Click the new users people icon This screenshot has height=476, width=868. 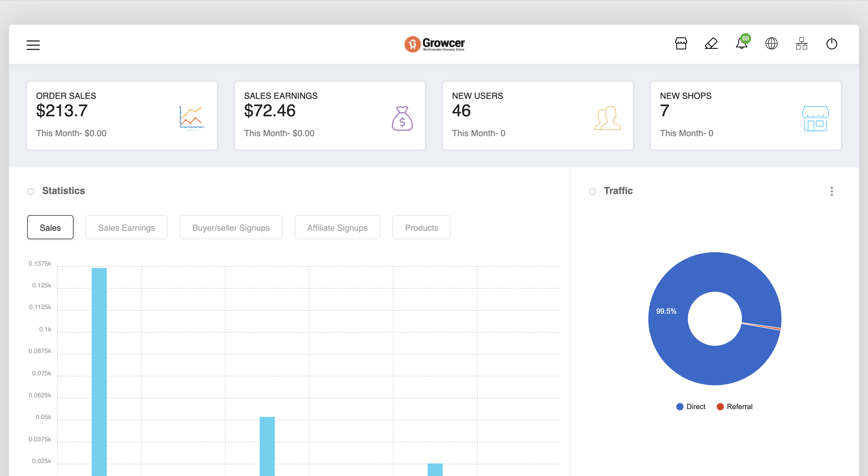[607, 118]
